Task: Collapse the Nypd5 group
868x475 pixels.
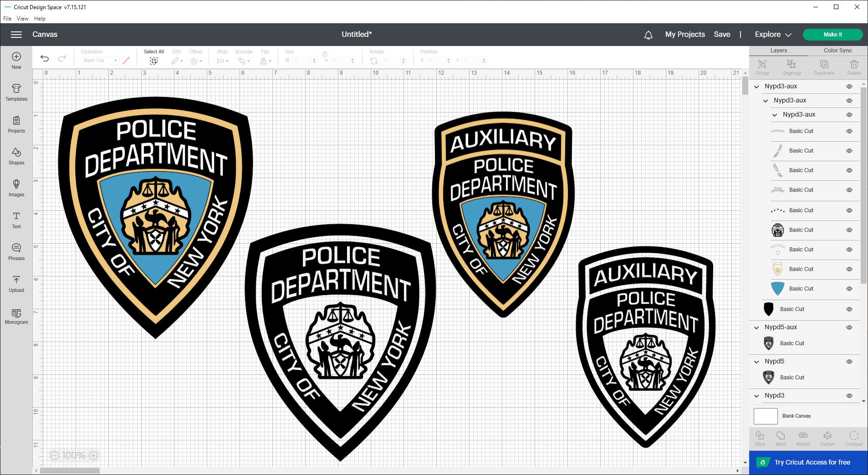Action: (756, 362)
